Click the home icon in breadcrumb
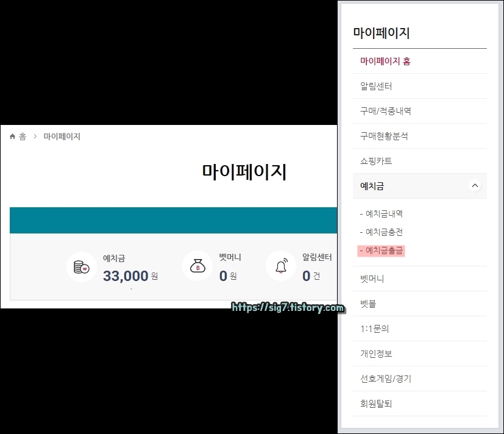Screen dimensions: 504x434 [x=13, y=137]
